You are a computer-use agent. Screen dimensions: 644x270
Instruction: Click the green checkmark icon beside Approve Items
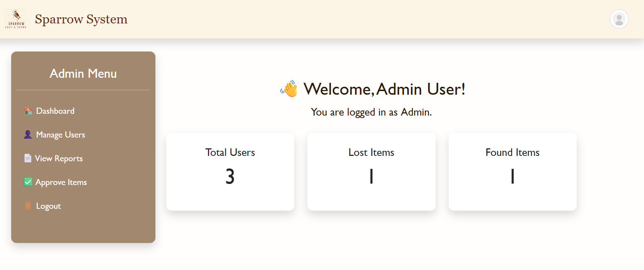pyautogui.click(x=28, y=182)
